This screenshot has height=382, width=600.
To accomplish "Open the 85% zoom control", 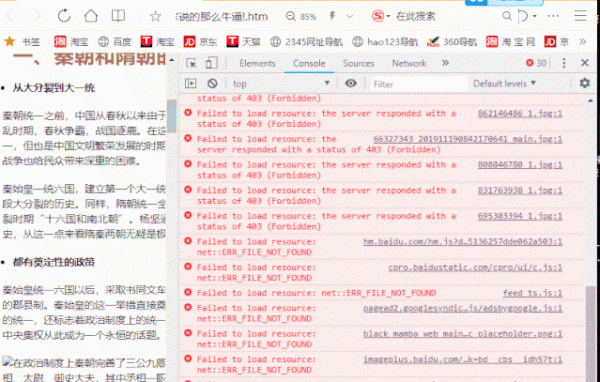I will pos(301,16).
